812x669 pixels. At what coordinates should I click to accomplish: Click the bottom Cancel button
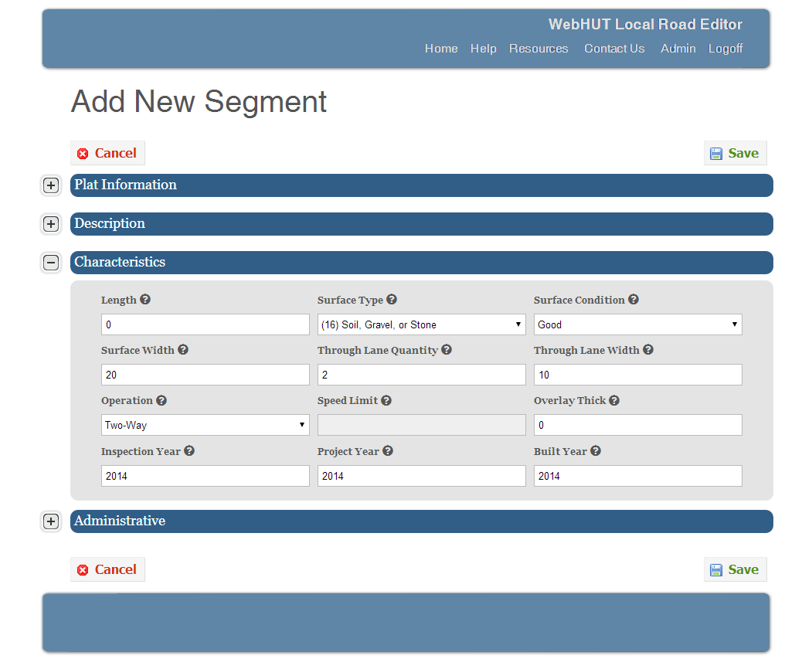click(107, 569)
